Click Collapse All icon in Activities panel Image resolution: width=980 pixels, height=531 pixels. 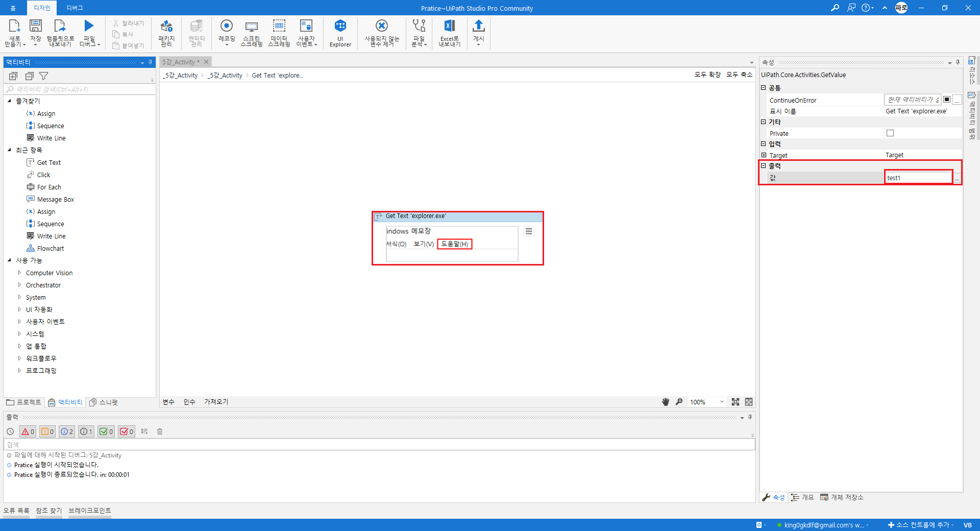click(30, 76)
